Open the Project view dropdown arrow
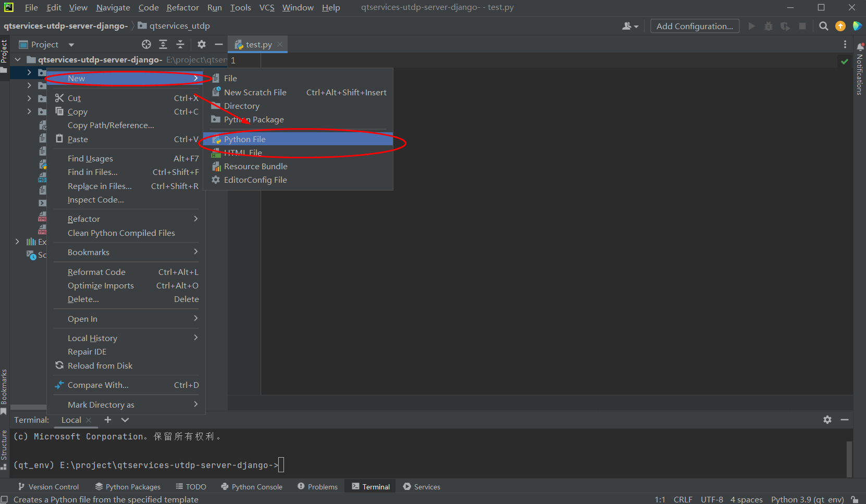This screenshot has height=504, width=866. click(x=71, y=45)
